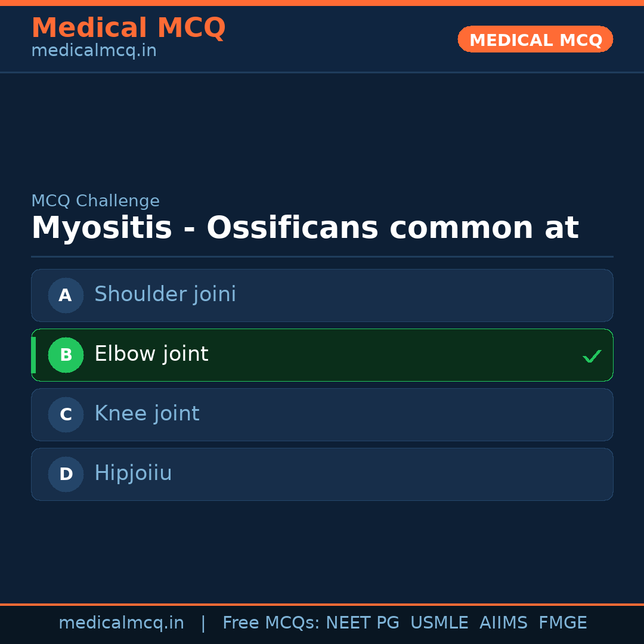Click the question text Myositis - Ossificans common at
Image resolution: width=644 pixels, height=644 pixels.
(x=305, y=227)
